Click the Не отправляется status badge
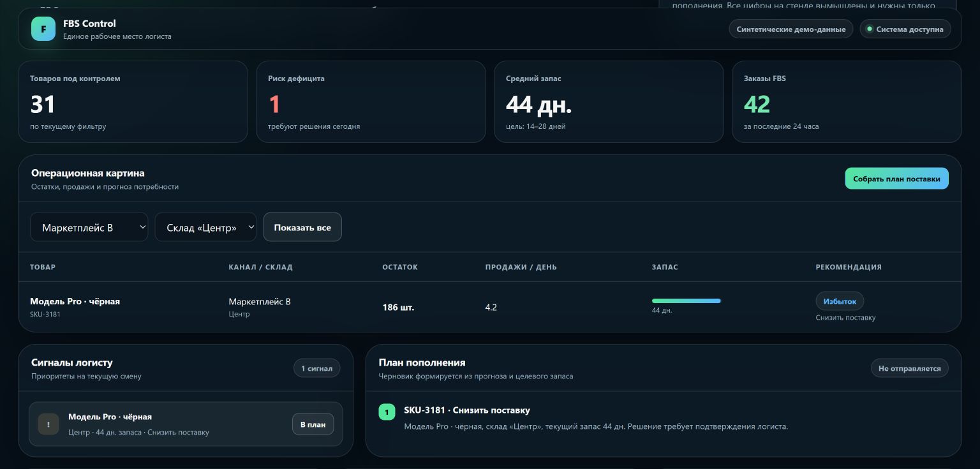The height and width of the screenshot is (469, 980). [909, 368]
